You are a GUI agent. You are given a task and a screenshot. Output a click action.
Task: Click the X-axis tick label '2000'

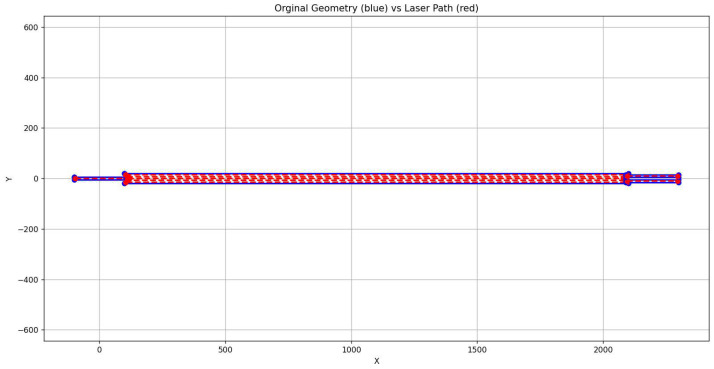603,350
